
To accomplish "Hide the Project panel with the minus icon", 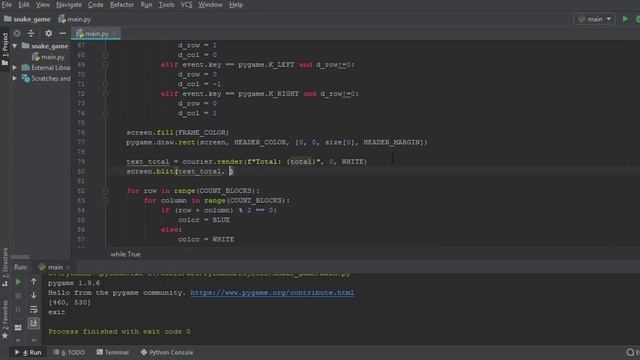I will click(x=62, y=33).
